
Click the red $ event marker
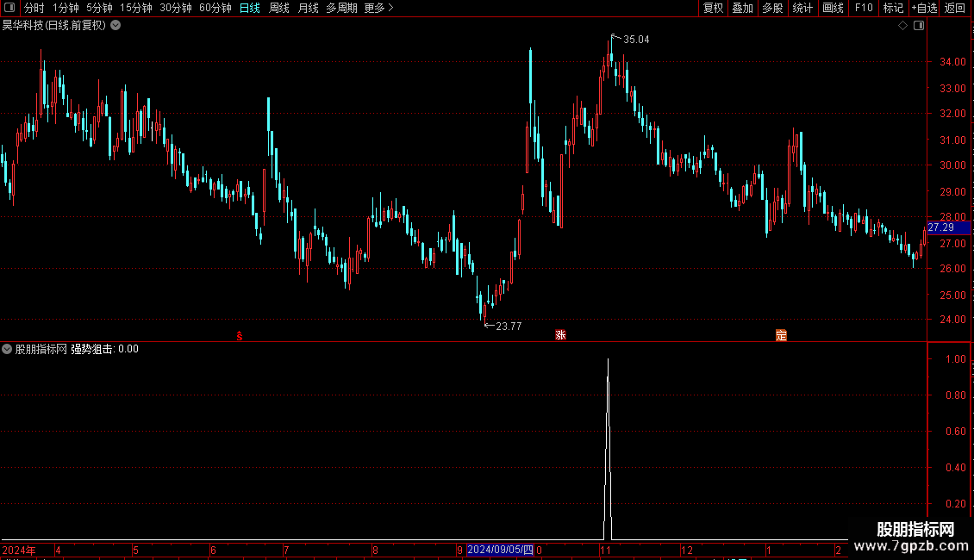(239, 336)
